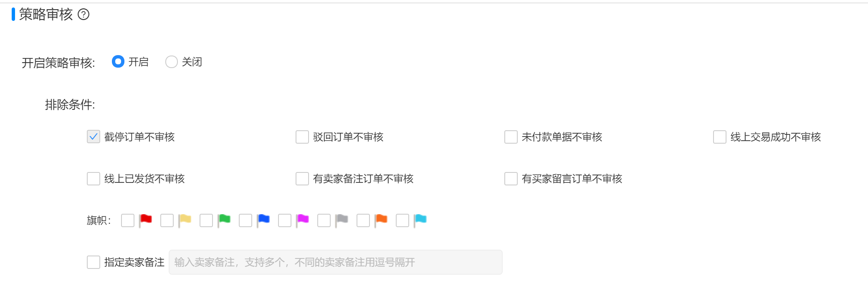Click the orange flag icon

381,220
